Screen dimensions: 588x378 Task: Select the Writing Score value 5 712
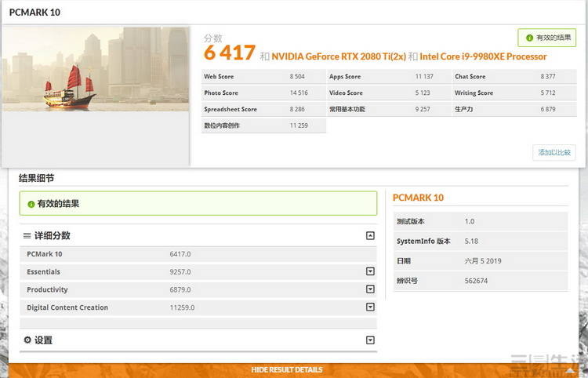pyautogui.click(x=548, y=93)
